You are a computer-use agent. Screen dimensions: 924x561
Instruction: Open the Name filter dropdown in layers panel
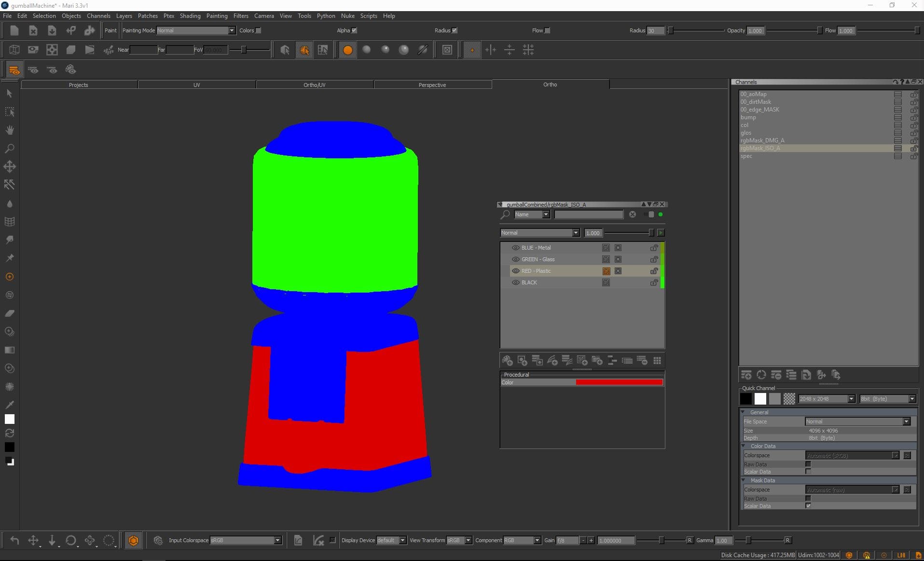click(x=532, y=215)
